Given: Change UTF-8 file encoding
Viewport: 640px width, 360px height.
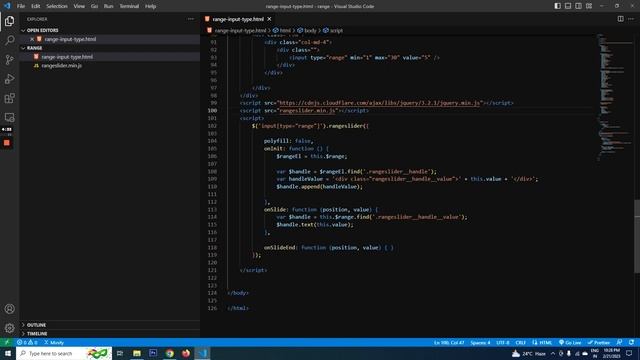Looking at the screenshot, I should [x=502, y=342].
